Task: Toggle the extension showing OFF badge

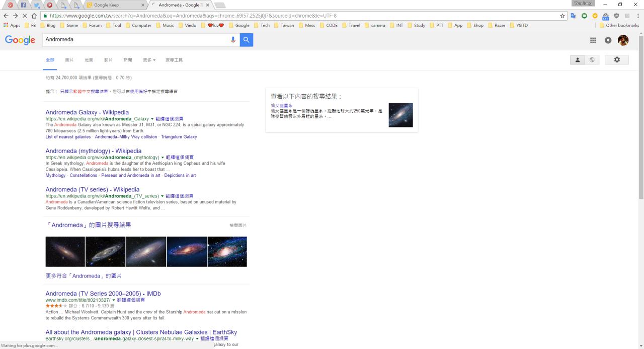Action: coord(606,16)
